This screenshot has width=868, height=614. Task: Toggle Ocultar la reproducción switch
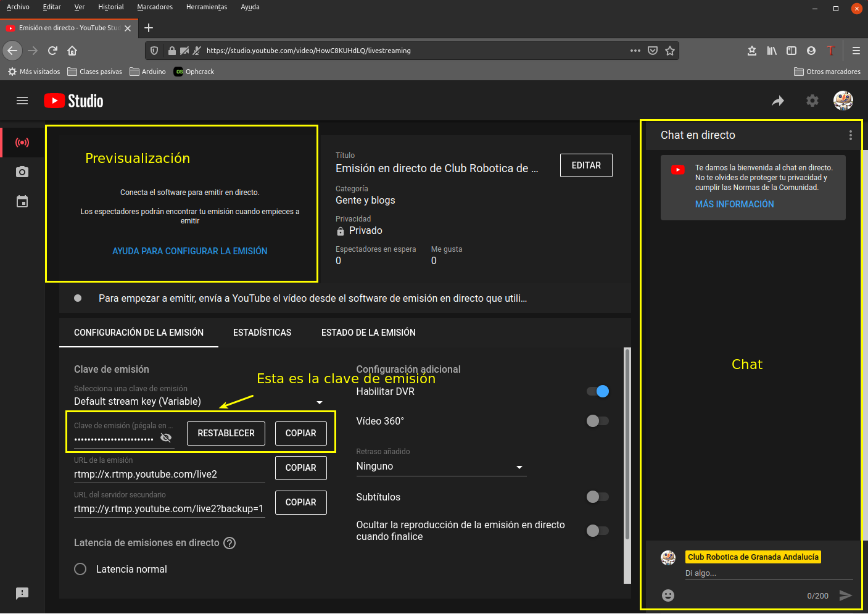click(x=598, y=531)
